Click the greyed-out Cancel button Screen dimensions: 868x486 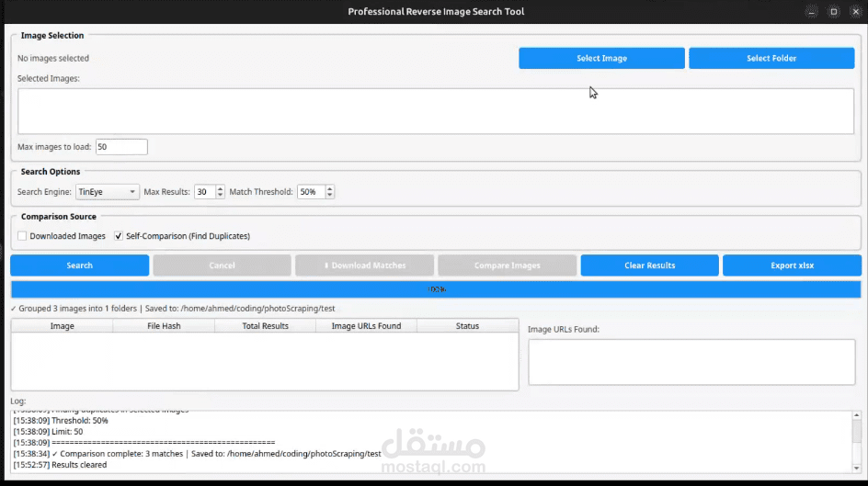pyautogui.click(x=222, y=266)
